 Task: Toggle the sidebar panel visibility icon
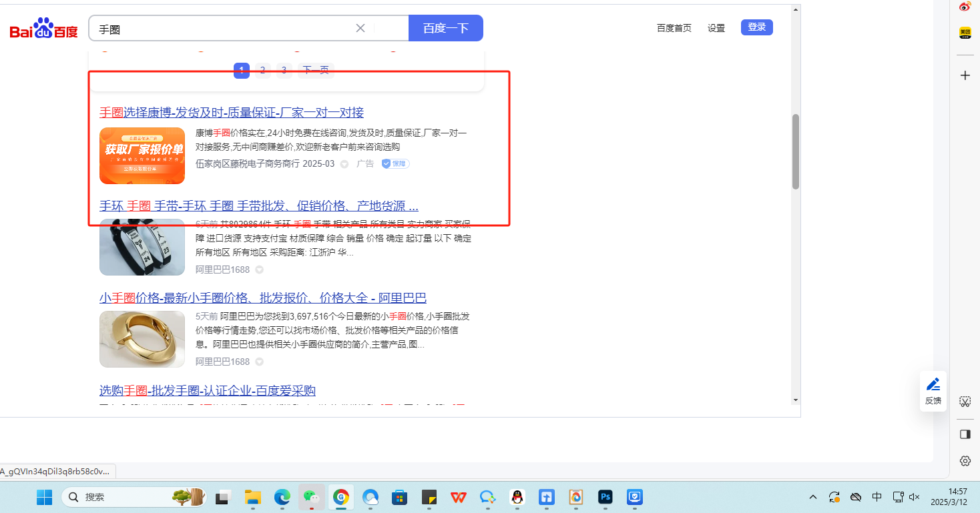965,434
